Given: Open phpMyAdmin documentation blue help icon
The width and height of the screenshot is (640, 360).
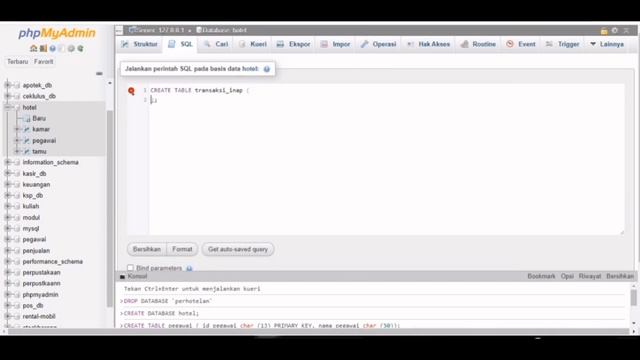Looking at the screenshot, I should [53, 48].
